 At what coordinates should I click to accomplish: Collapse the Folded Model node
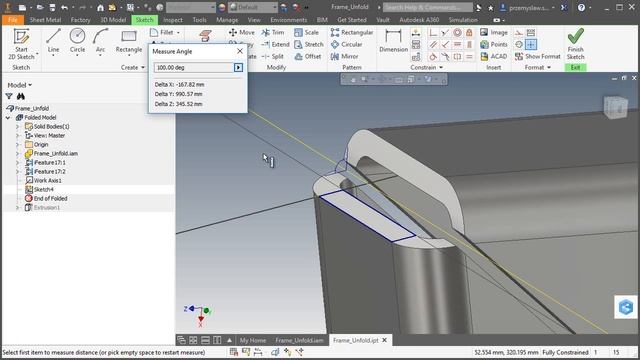(8, 118)
